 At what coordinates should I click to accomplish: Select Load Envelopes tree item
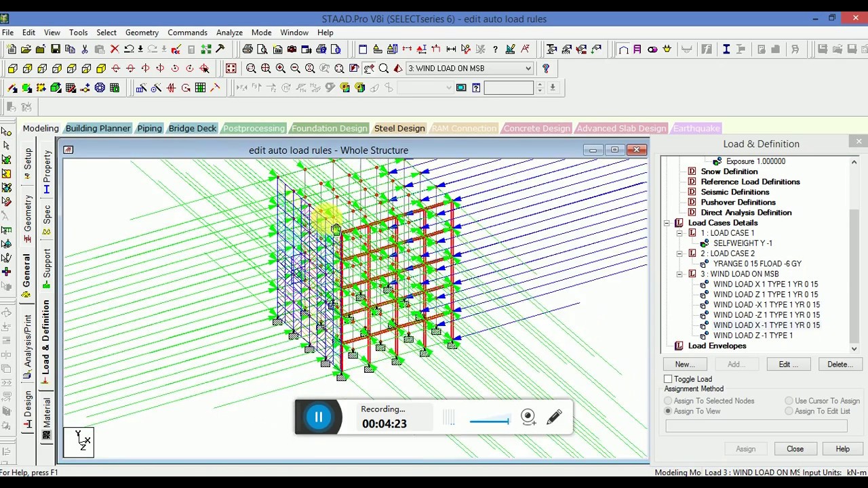point(717,346)
